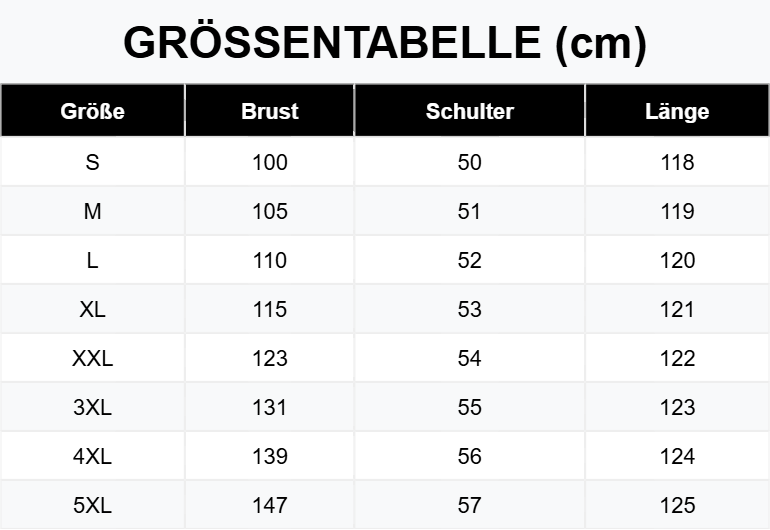Click Brust value 100 for size S
This screenshot has height=530, width=770.
(270, 162)
